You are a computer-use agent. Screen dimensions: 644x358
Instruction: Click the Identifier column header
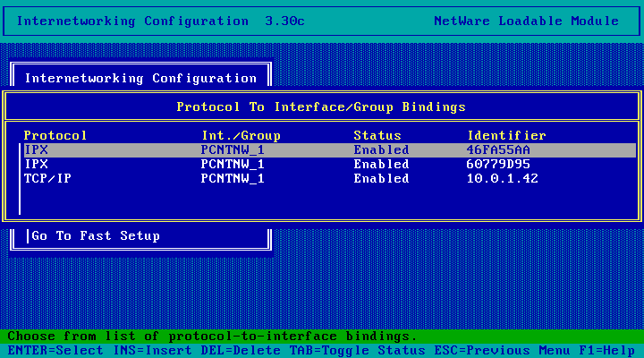coord(506,136)
